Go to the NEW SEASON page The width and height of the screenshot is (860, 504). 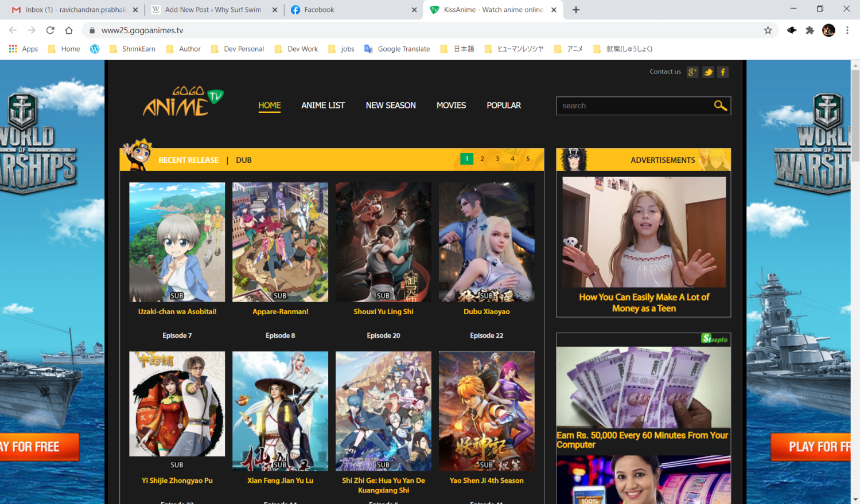pyautogui.click(x=391, y=106)
